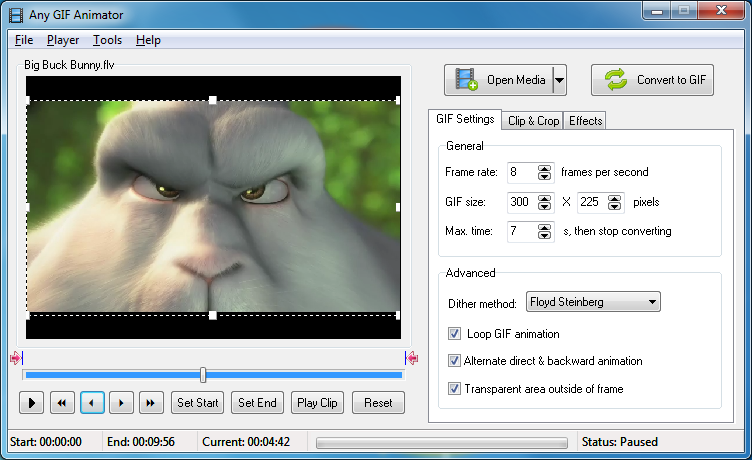Click the top-left crop corner handle
Screen dimensions: 752x460
(x=28, y=100)
